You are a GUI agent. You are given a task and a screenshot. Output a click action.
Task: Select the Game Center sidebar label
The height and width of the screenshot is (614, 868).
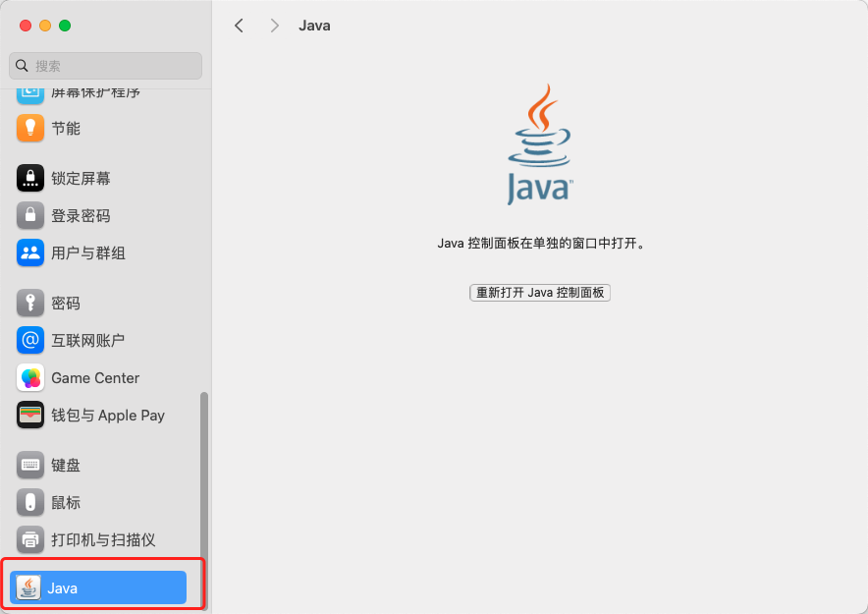(95, 378)
